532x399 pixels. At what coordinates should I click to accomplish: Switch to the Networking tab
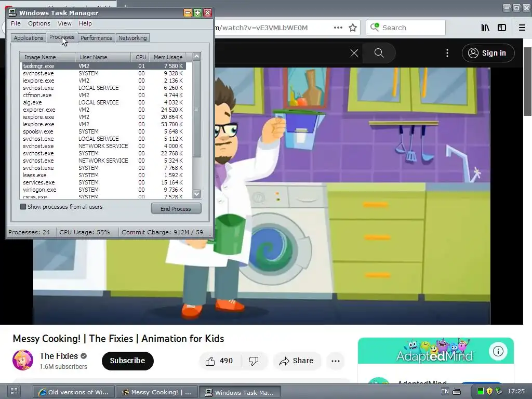coord(132,38)
